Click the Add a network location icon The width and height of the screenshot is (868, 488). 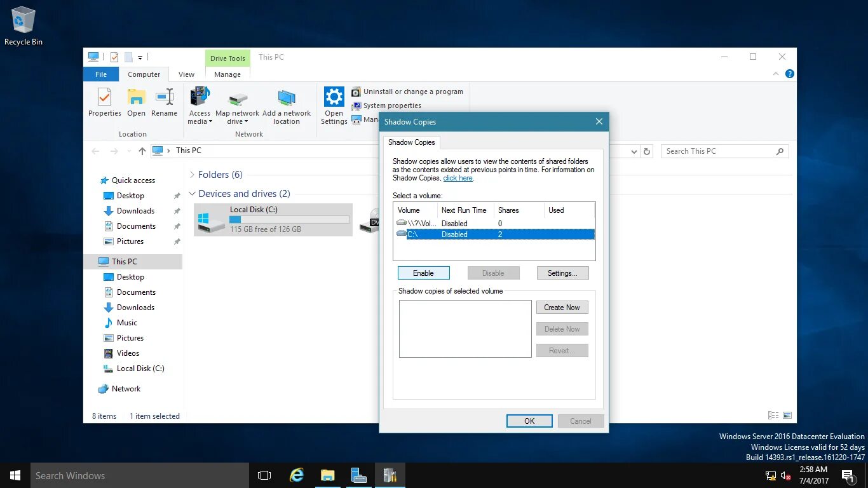(x=287, y=98)
